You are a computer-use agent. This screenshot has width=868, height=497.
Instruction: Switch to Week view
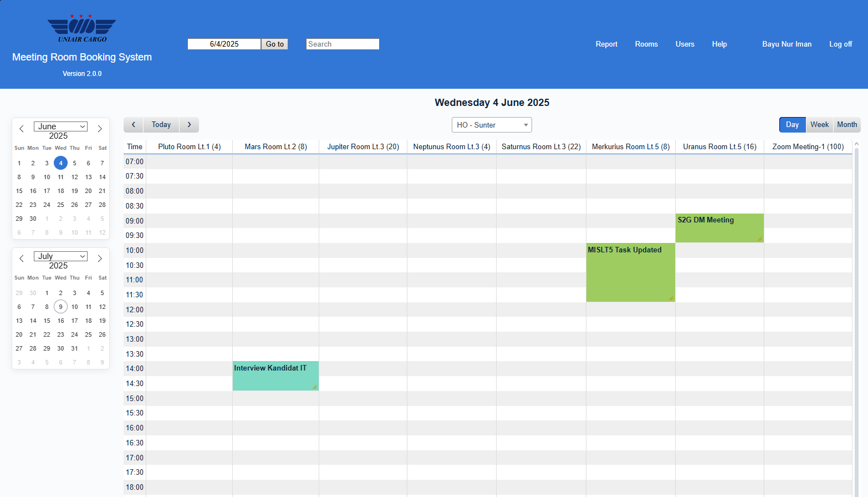(x=819, y=125)
